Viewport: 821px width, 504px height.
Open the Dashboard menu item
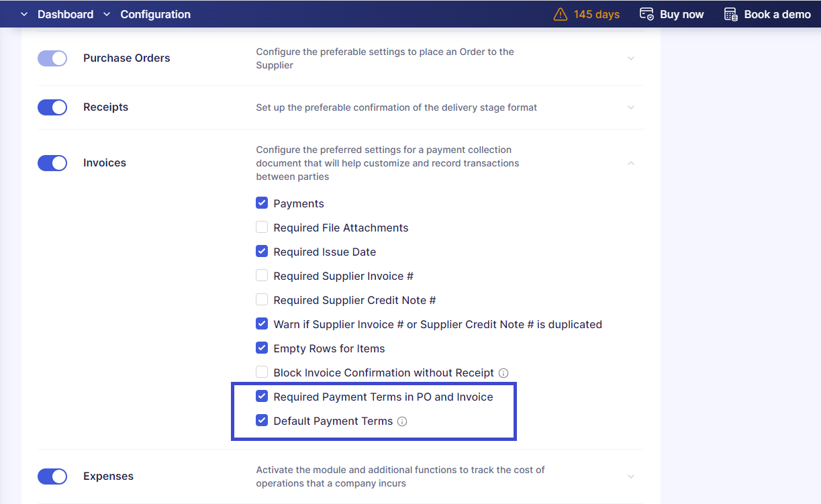click(65, 13)
